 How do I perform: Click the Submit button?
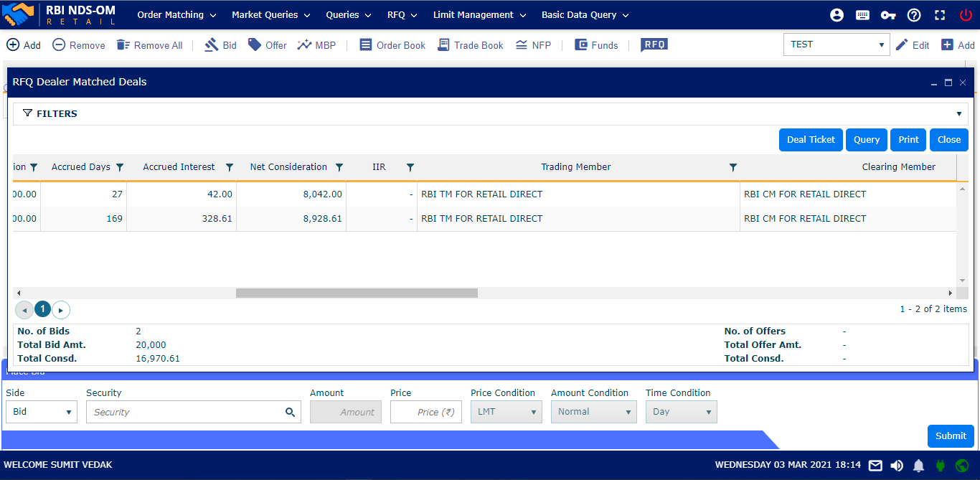tap(951, 436)
